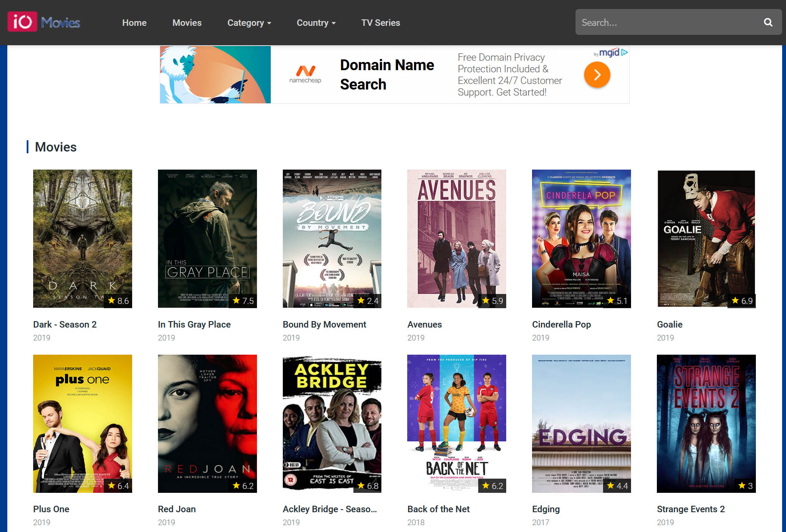Viewport: 786px width, 532px height.
Task: Click the 2017 year under Edging
Action: 541,522
